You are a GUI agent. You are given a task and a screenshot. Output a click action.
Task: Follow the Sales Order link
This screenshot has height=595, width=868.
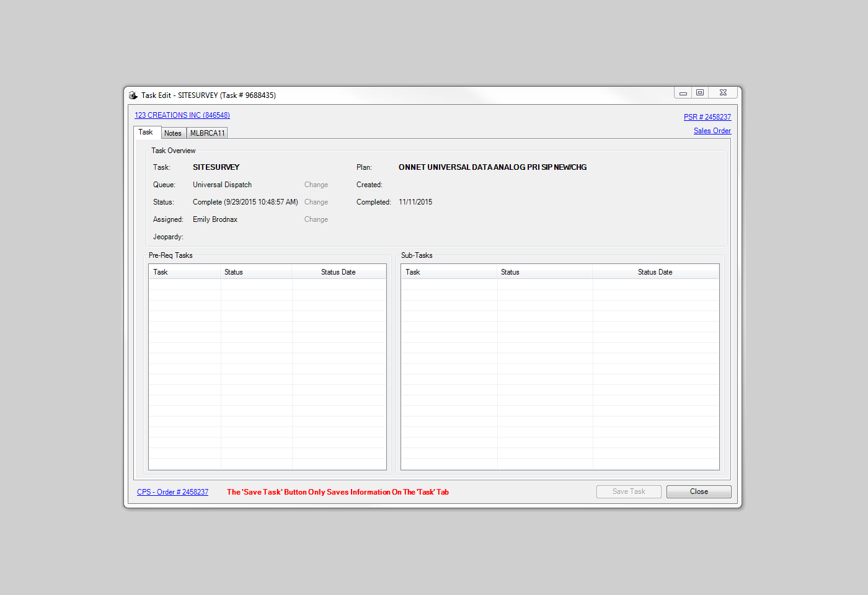tap(712, 131)
